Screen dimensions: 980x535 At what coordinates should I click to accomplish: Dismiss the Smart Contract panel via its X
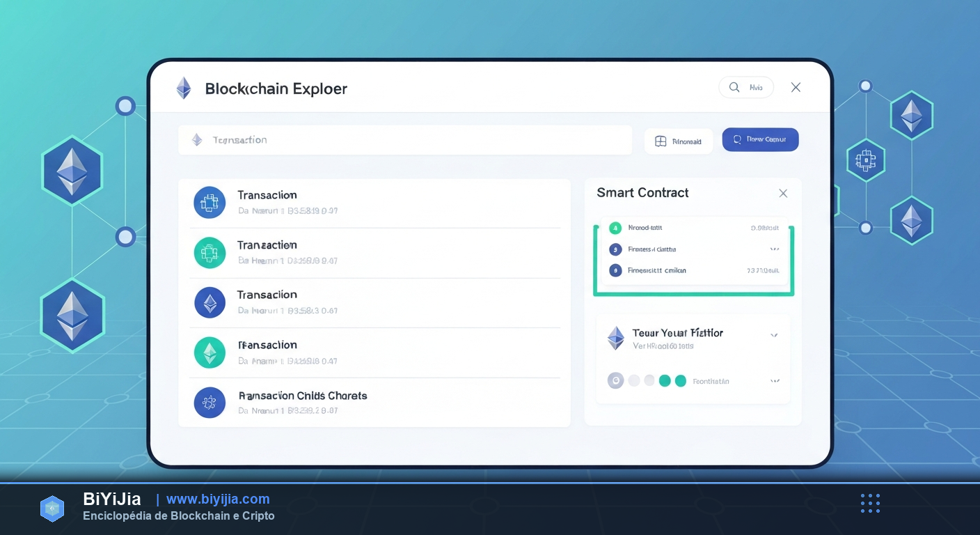pos(783,193)
